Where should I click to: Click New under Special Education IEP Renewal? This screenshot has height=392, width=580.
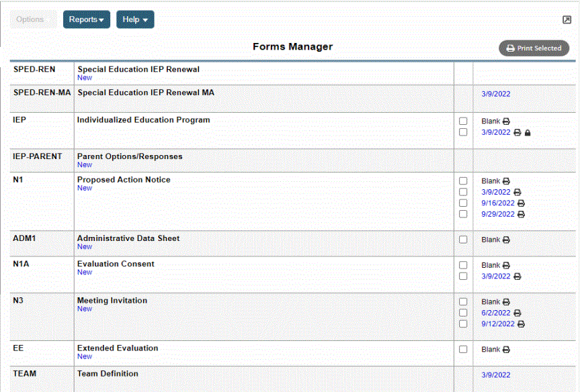[x=85, y=78]
